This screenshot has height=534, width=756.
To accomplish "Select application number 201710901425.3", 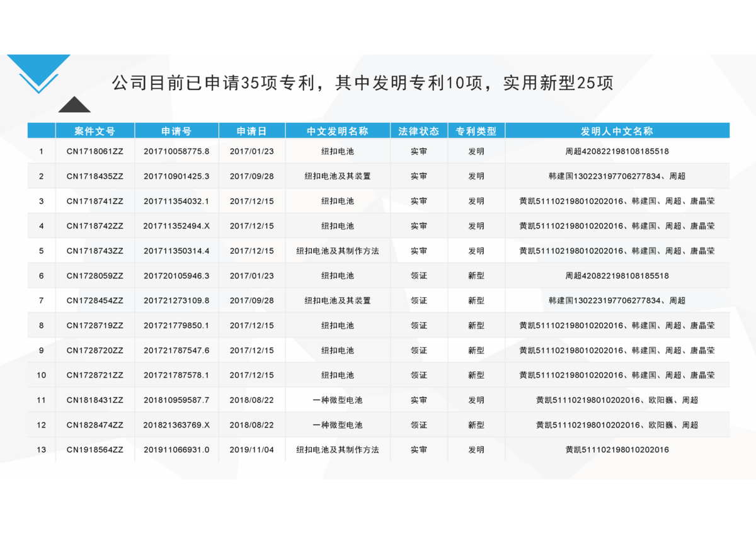I will coord(176,176).
